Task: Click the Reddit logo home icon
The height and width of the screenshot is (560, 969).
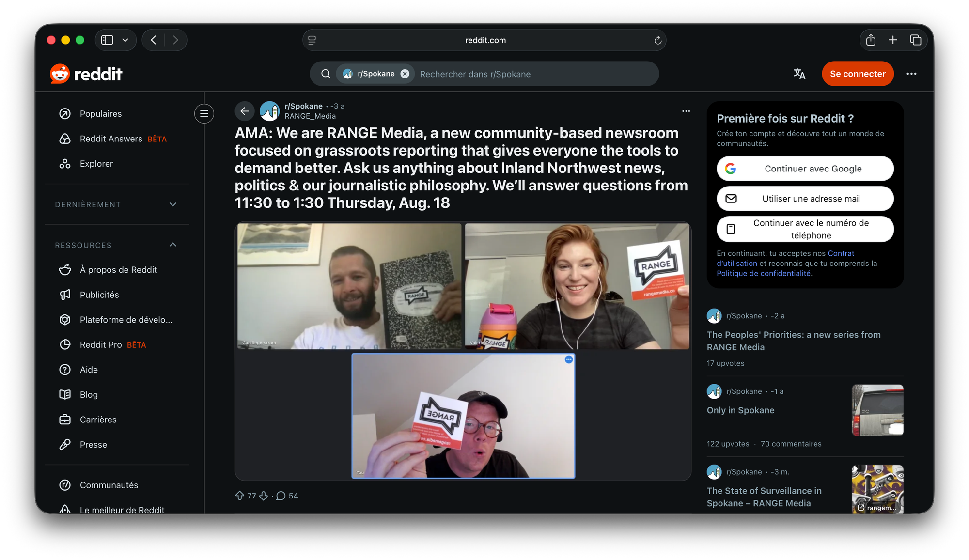Action: tap(86, 74)
